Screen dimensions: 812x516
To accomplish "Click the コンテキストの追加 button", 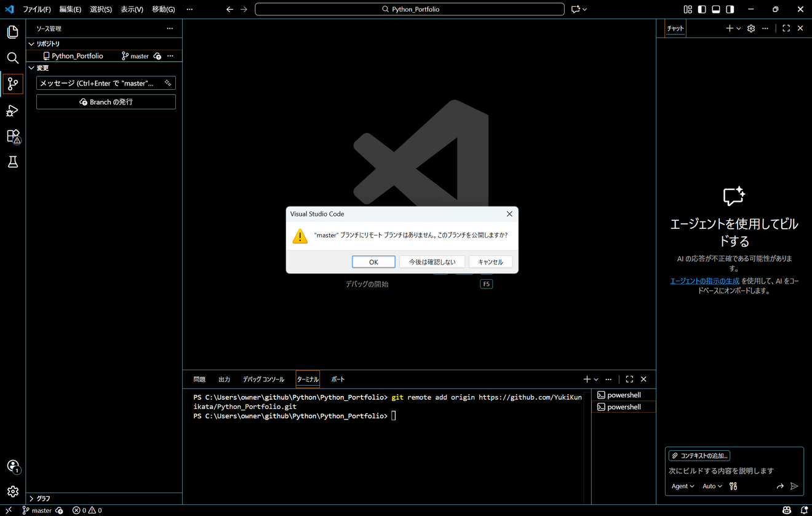I will [699, 456].
